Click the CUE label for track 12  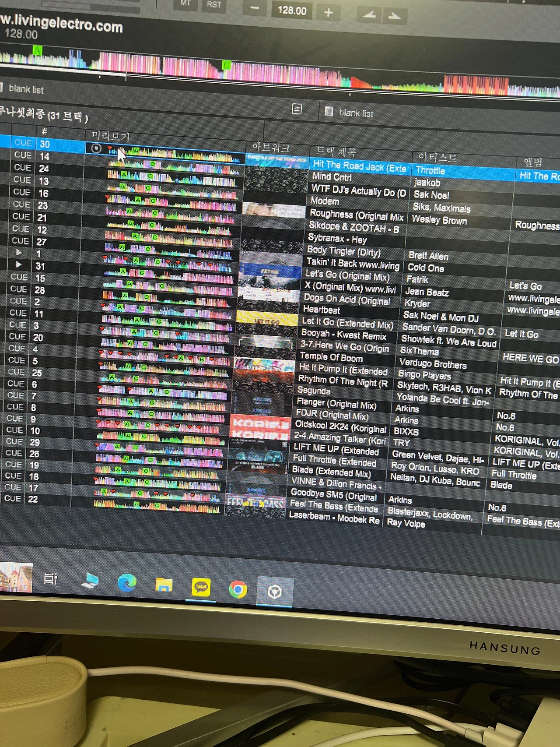pos(21,229)
